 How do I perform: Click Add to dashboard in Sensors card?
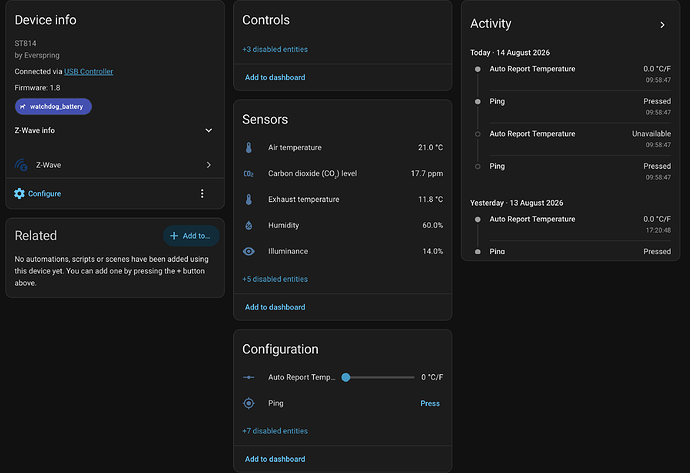click(x=275, y=307)
